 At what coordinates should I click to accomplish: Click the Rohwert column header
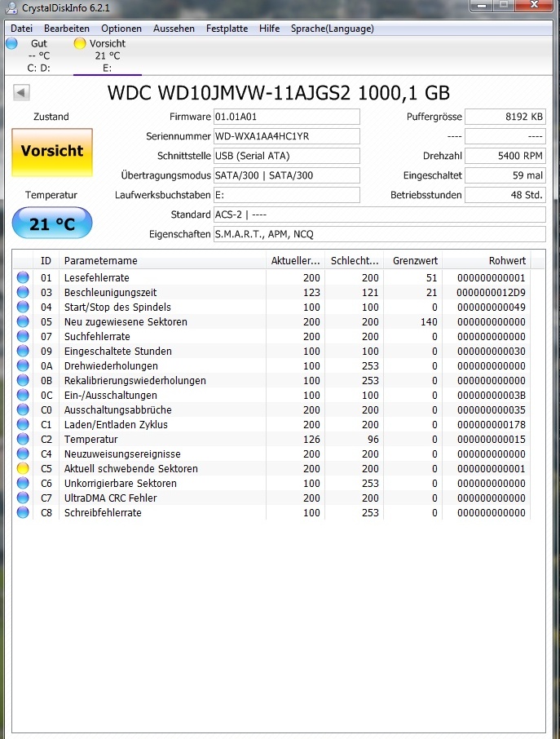487,261
